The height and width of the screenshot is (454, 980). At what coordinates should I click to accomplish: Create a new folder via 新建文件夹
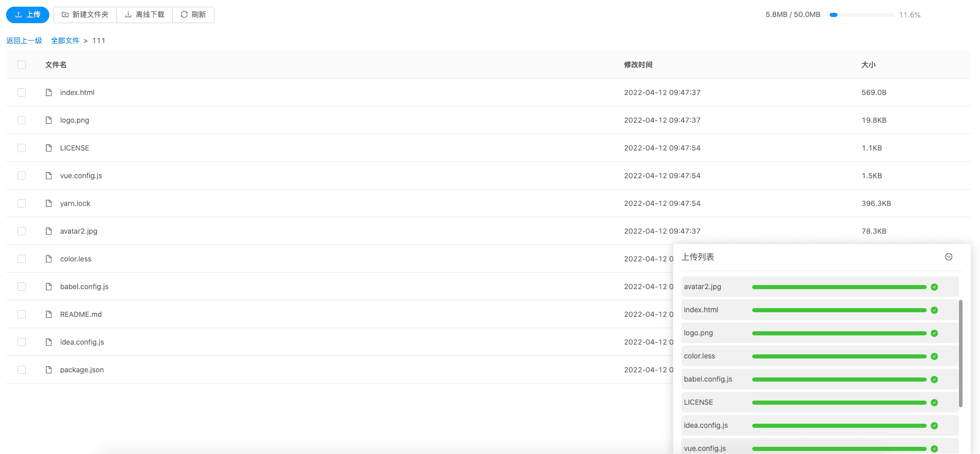coord(85,15)
